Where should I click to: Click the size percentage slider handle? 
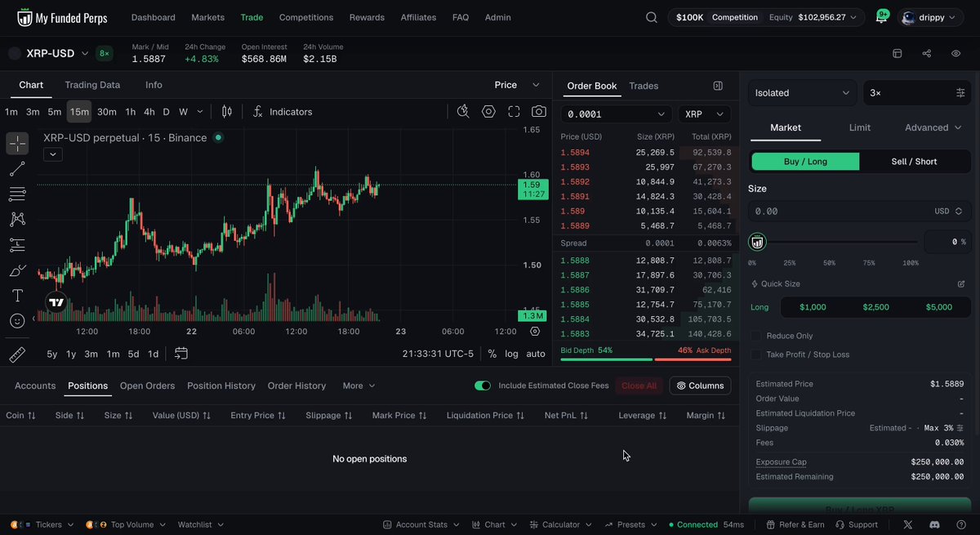click(757, 242)
